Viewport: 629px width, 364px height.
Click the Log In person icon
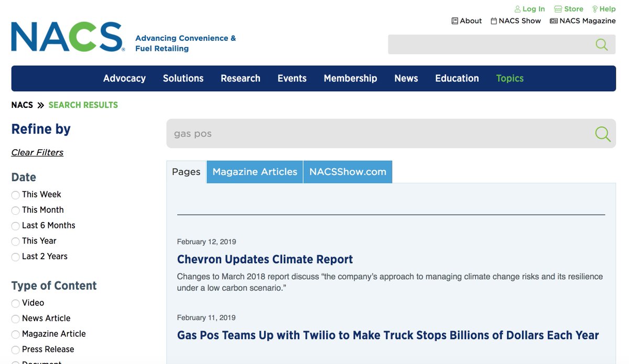pyautogui.click(x=517, y=9)
